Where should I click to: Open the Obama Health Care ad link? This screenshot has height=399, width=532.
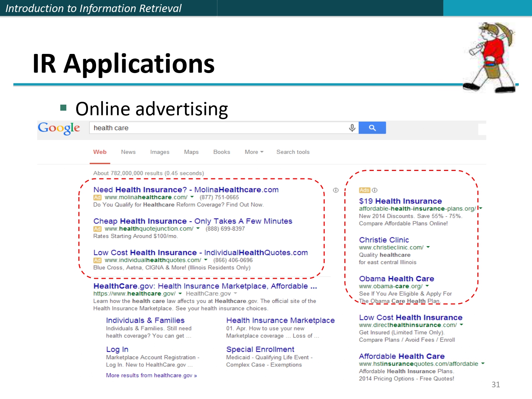(396, 278)
